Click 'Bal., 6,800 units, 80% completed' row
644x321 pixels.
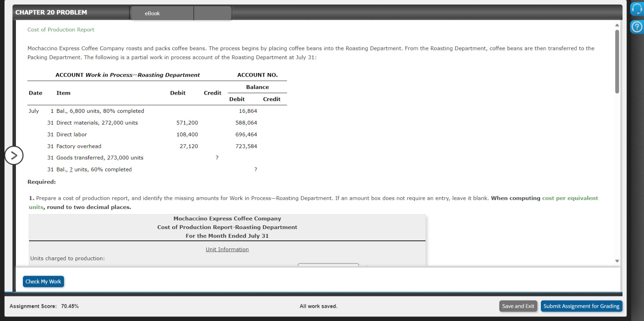(x=100, y=111)
